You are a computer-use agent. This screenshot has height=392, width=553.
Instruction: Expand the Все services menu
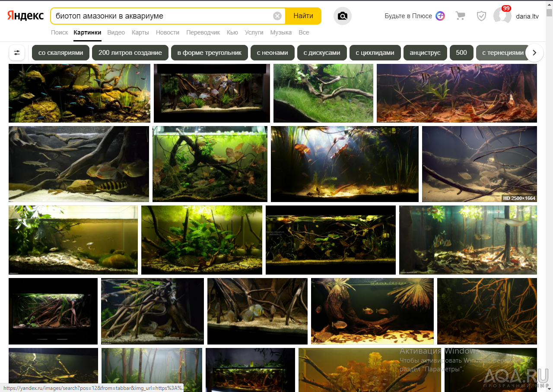[x=304, y=32]
